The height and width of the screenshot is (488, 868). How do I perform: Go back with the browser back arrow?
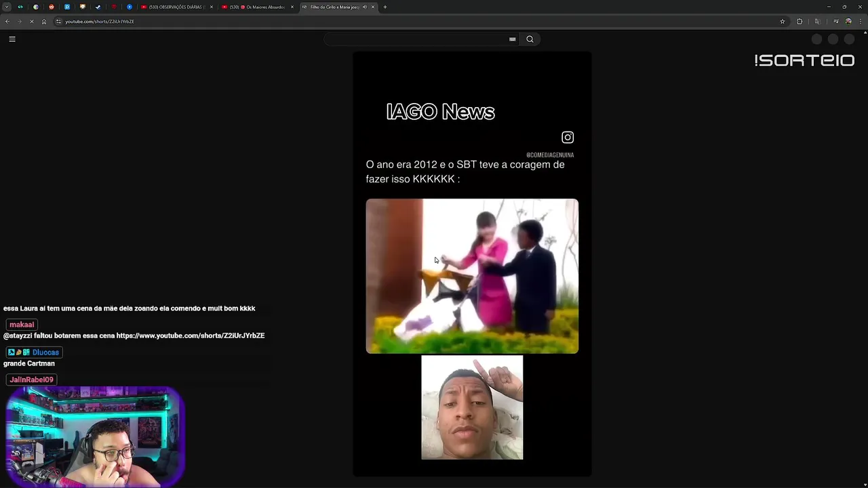[x=7, y=22]
